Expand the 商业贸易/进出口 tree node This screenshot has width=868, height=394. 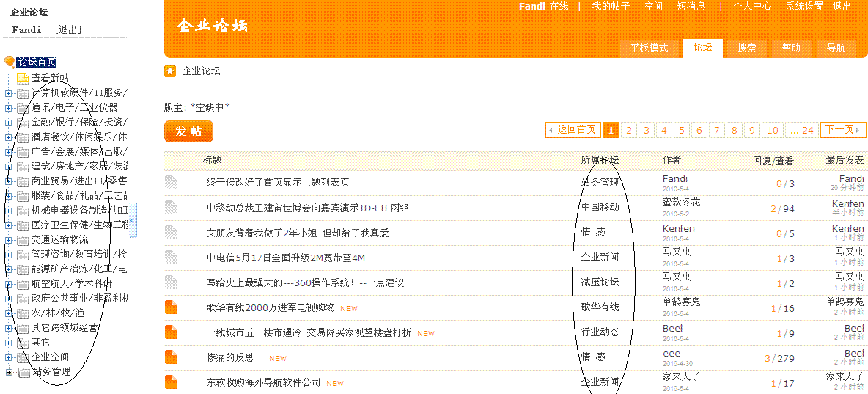click(x=8, y=181)
